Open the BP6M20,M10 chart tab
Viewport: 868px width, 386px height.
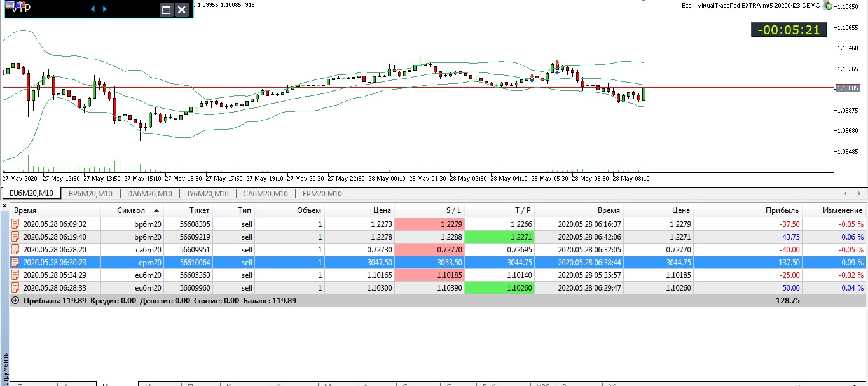pyautogui.click(x=91, y=194)
